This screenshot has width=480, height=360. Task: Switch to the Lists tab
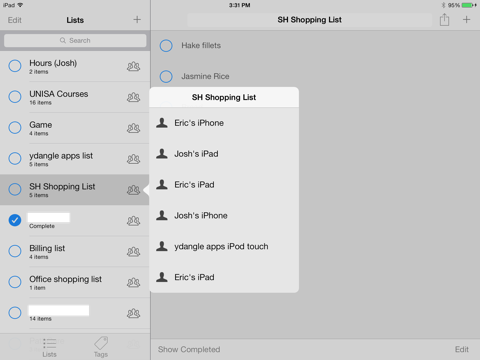pyautogui.click(x=49, y=348)
